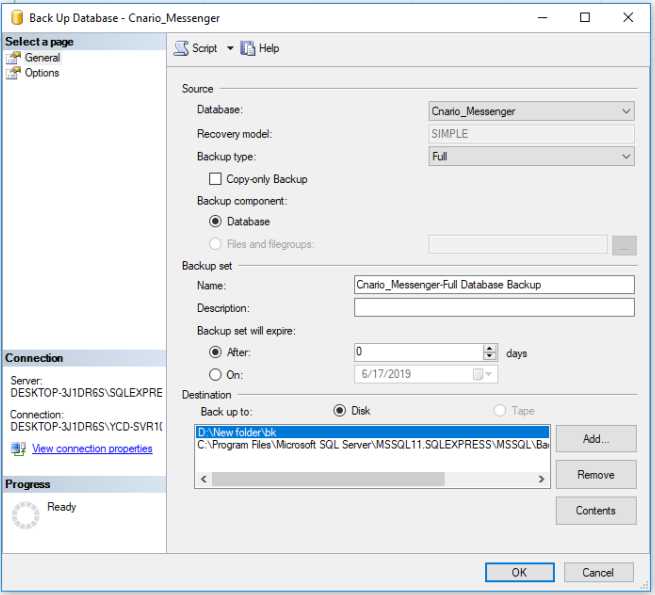Click the progress spinner icon
655x595 pixels.
(25, 516)
